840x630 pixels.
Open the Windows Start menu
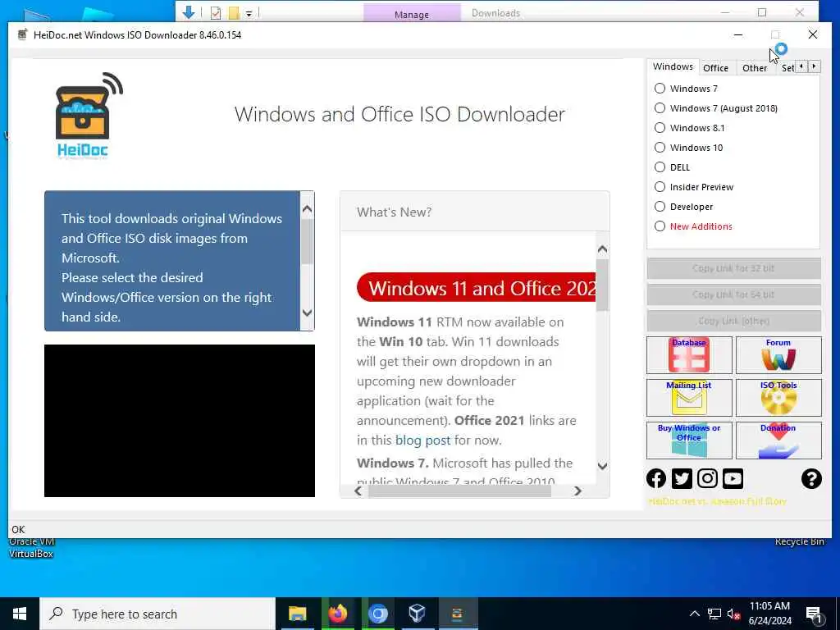click(x=20, y=614)
